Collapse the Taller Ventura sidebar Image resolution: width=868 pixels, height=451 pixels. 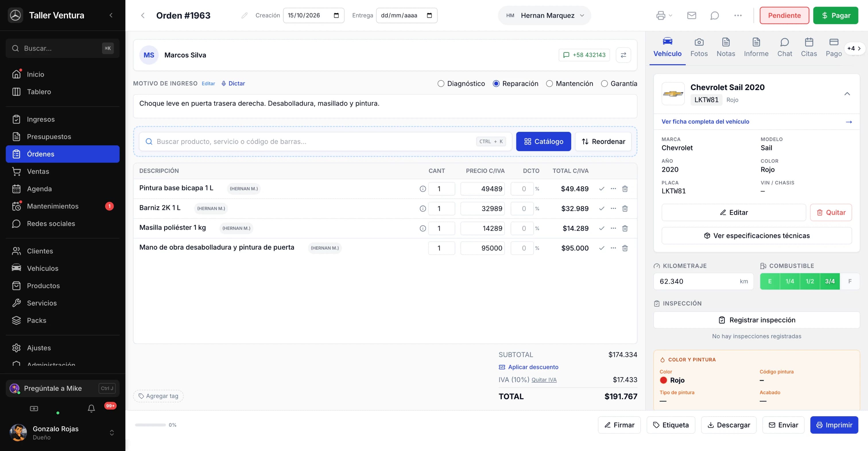click(111, 15)
